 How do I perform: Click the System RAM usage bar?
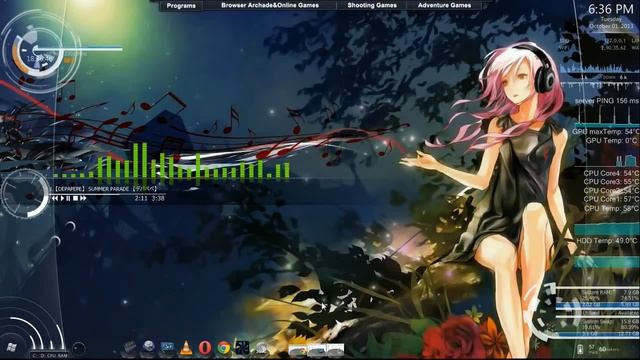point(598,304)
